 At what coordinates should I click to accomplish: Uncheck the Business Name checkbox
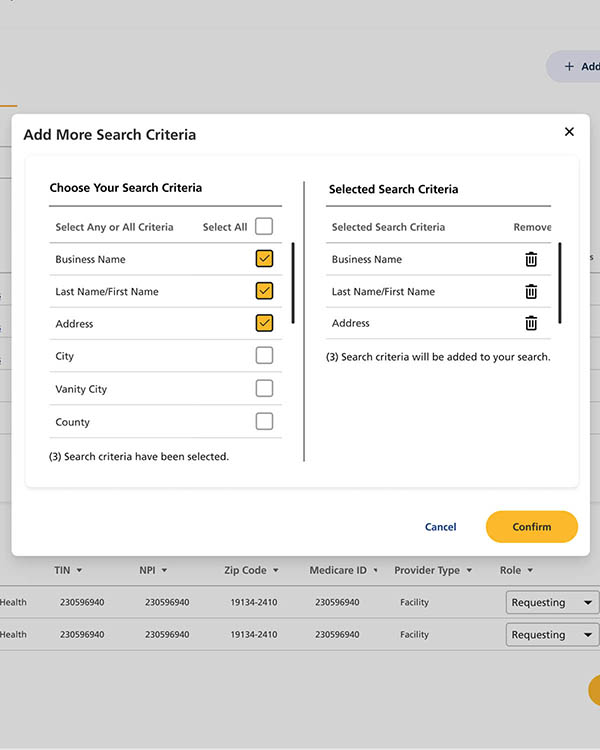coord(264,259)
